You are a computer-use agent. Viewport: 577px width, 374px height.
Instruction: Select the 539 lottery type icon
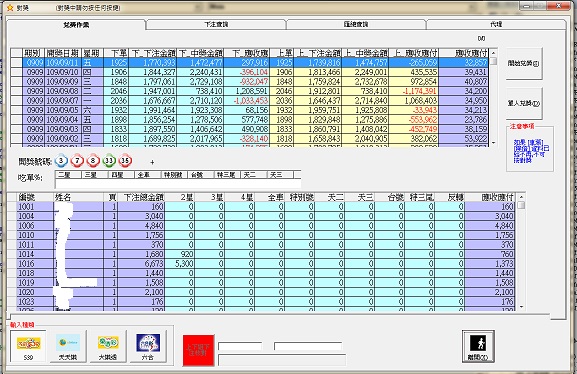click(28, 346)
